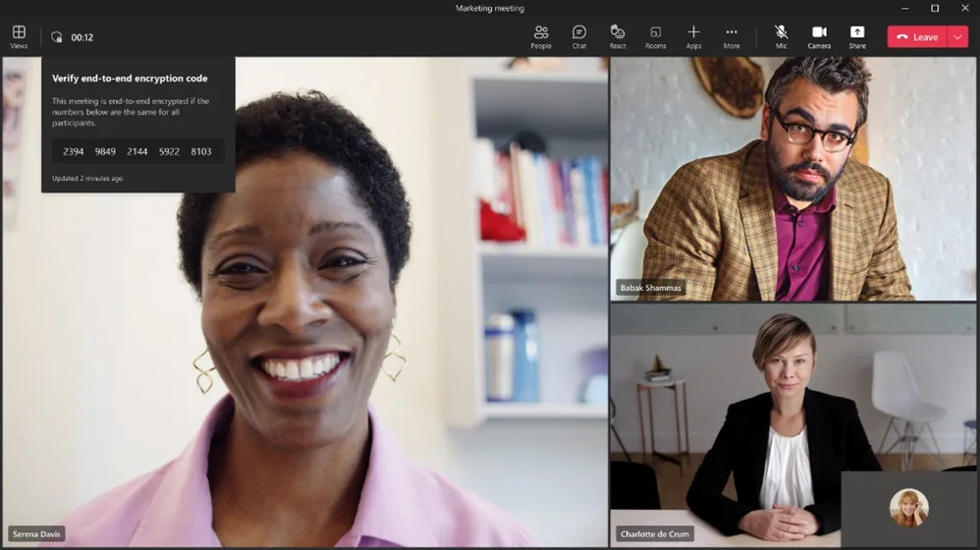Open the React emoji menu
Image resolution: width=980 pixels, height=550 pixels.
coord(618,36)
